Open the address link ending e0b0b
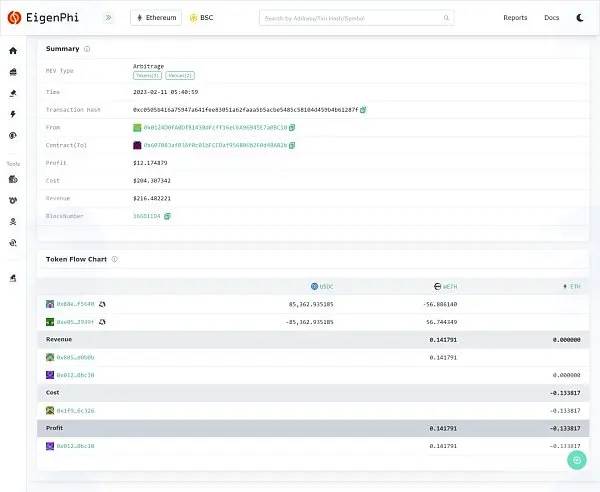Screen dimensions: 600x492 (75, 357)
